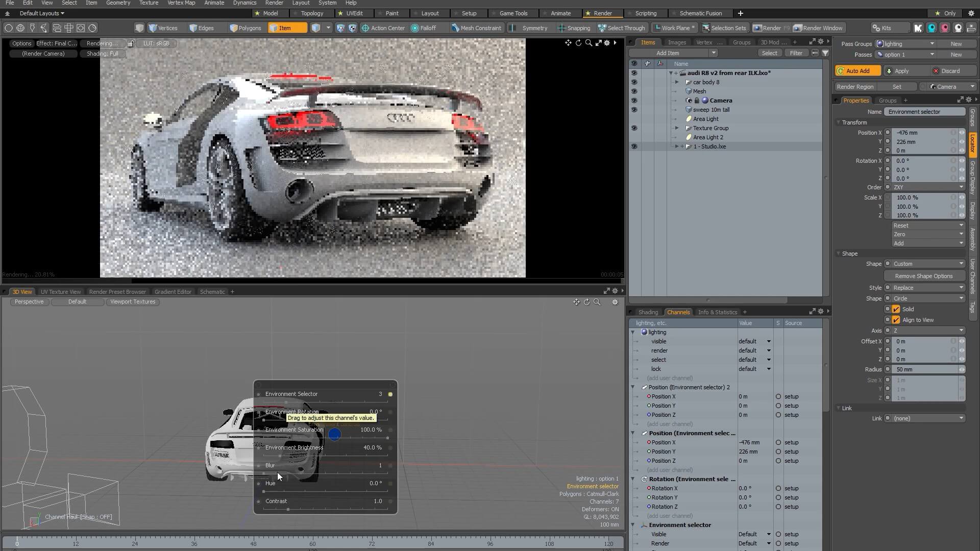Open the Shading tab
Viewport: 980px width, 551px height.
coord(648,312)
